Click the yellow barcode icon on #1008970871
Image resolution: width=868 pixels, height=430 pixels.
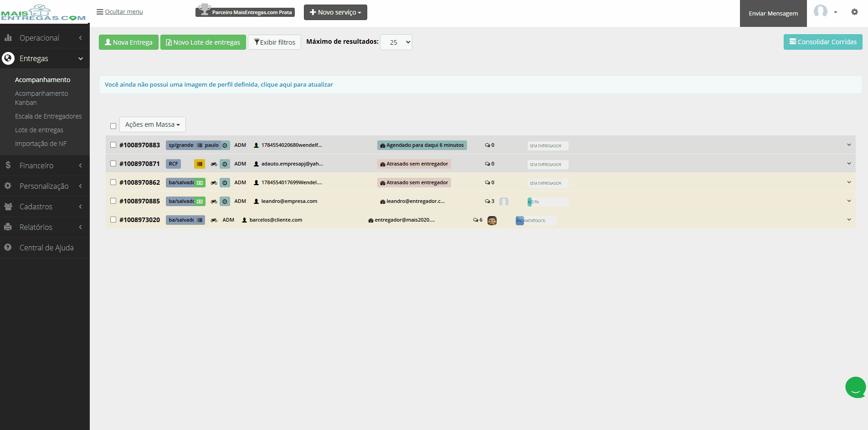point(200,164)
